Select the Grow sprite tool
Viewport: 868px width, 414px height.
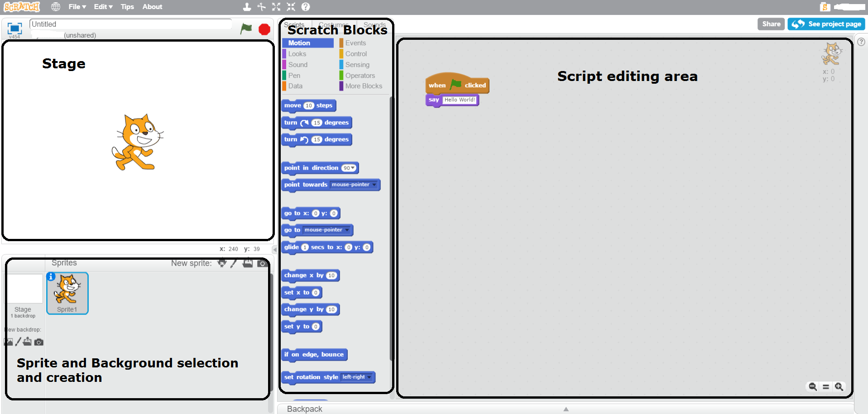[276, 7]
